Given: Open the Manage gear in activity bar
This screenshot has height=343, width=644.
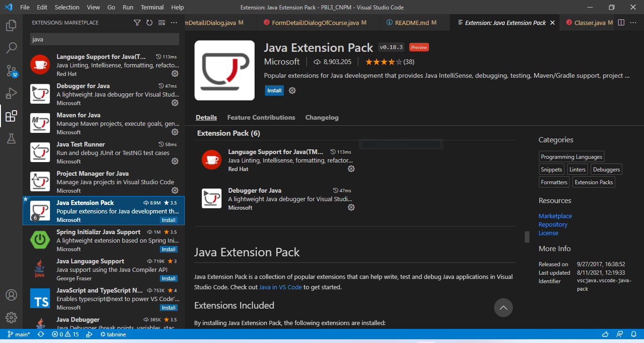Looking at the screenshot, I should (x=11, y=317).
